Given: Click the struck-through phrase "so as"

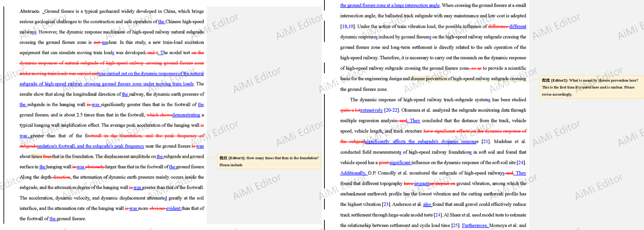Looking at the screenshot, I should point(476,68).
